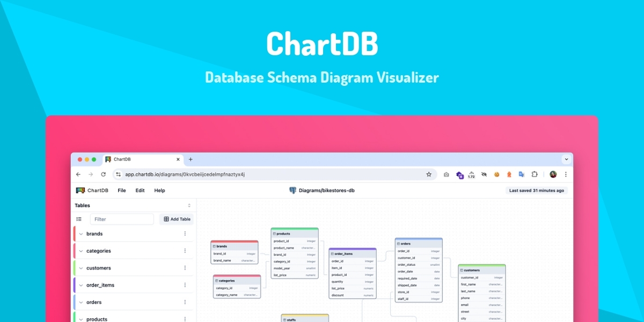Click the Add Table button
Image resolution: width=644 pixels, height=322 pixels.
point(177,219)
